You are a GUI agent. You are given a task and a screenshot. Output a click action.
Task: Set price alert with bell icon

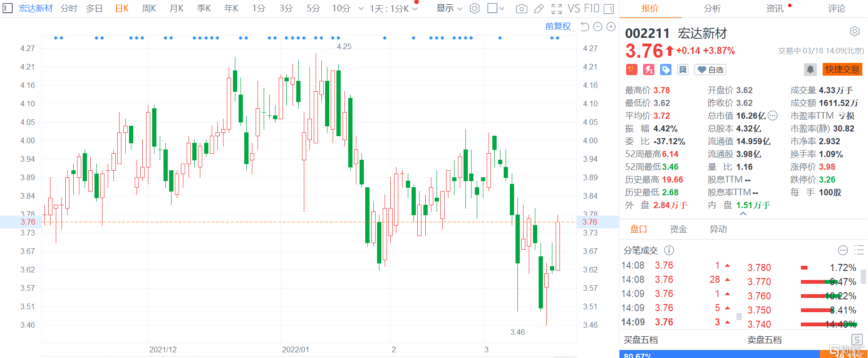[x=810, y=70]
